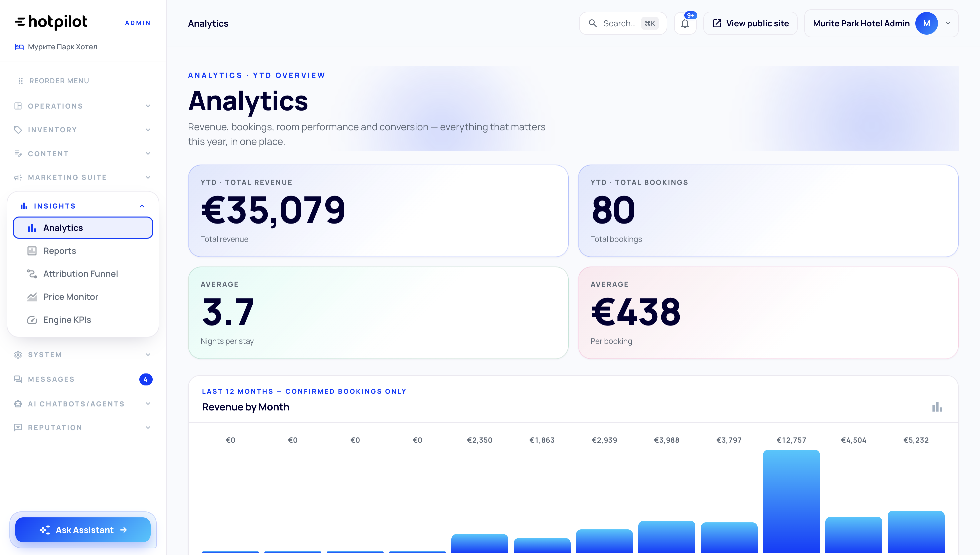Click the ADMIN label
Screen dimensions: 980x555
(138, 23)
